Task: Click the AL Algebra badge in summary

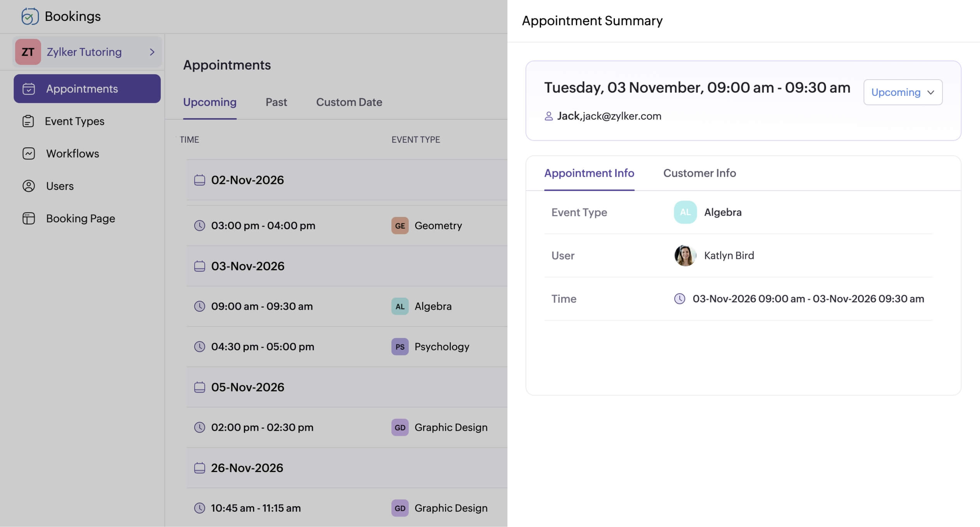Action: click(x=685, y=212)
